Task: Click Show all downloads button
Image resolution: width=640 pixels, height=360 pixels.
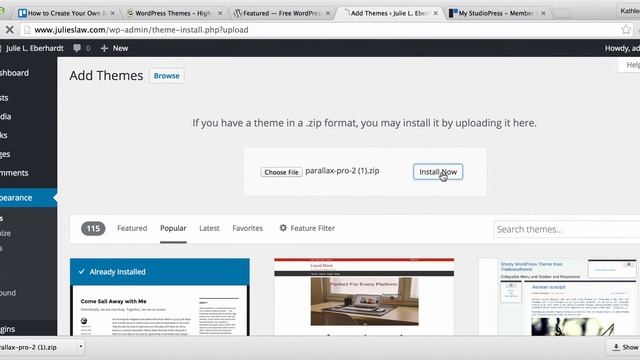Action: [x=624, y=347]
